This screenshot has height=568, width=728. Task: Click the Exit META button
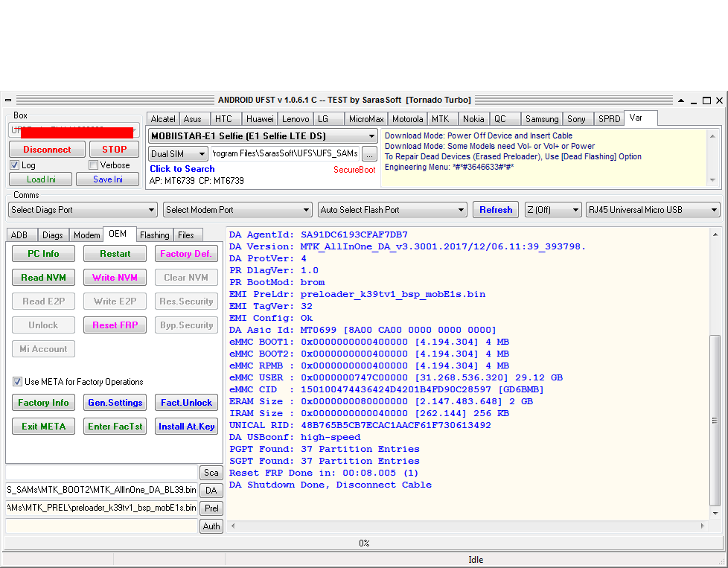[x=43, y=427]
